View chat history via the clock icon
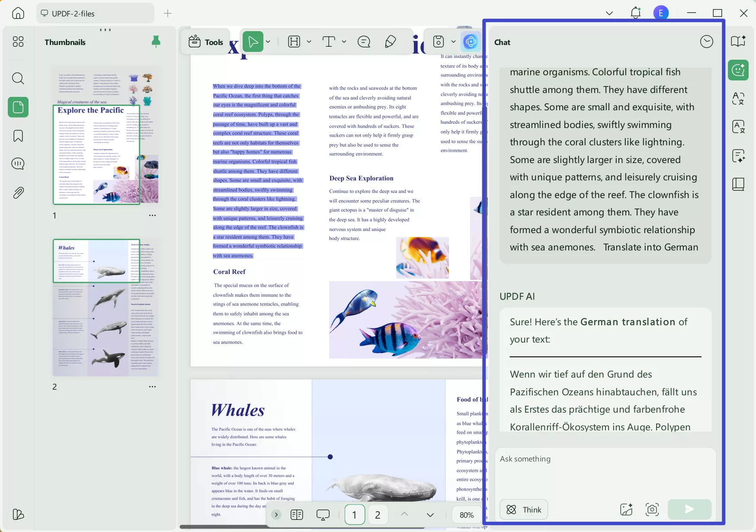 (707, 42)
